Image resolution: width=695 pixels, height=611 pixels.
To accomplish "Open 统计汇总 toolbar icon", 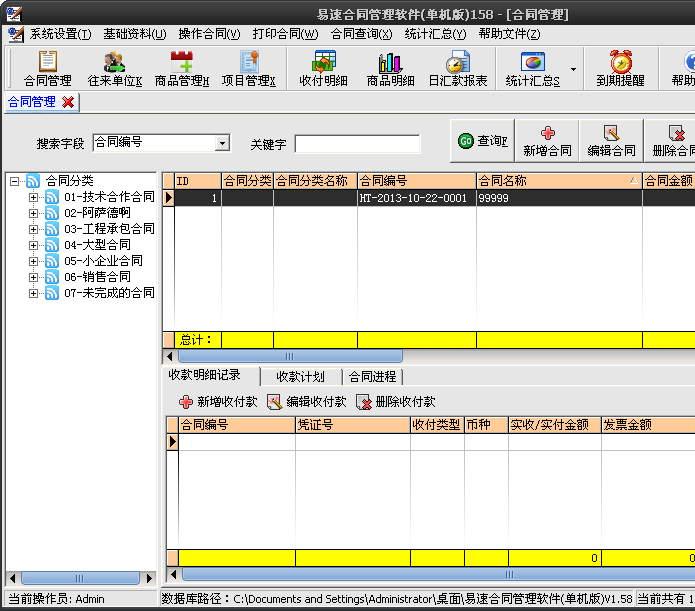I will (x=533, y=61).
